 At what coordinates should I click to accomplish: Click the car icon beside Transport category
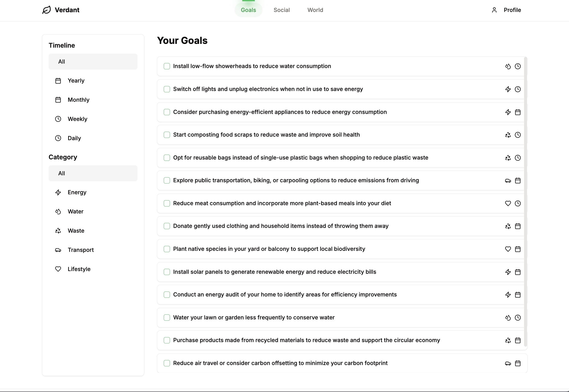58,250
